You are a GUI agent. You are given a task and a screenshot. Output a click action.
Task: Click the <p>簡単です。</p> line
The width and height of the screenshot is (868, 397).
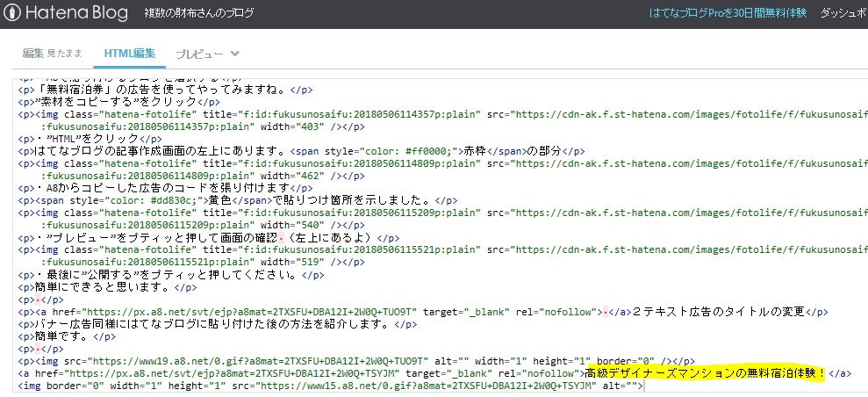click(67, 336)
